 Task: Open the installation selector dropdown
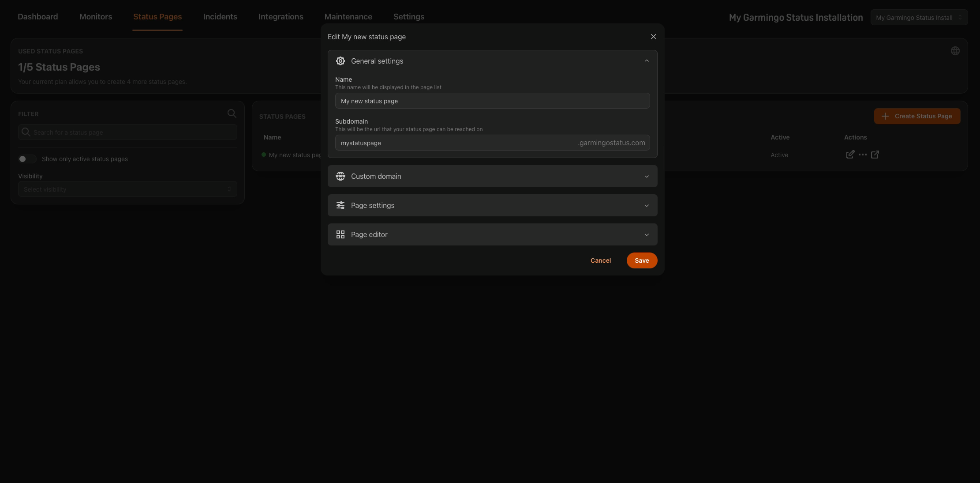919,18
